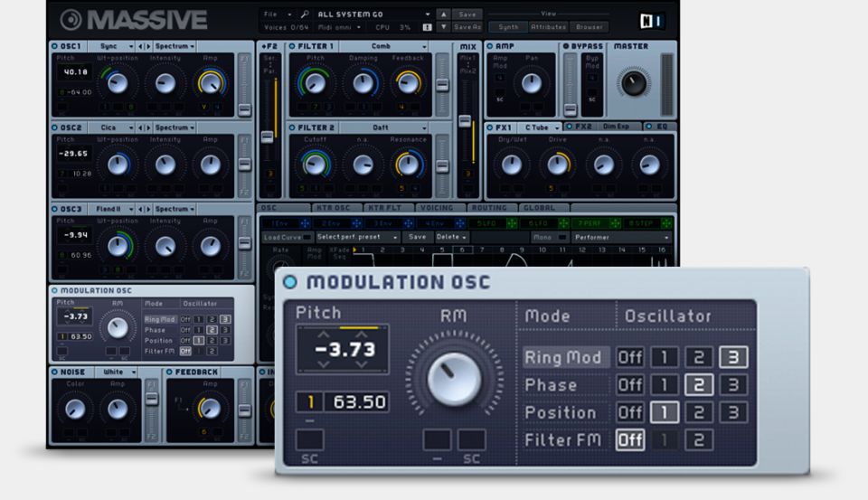Click the previous preset up arrow

click(x=442, y=14)
